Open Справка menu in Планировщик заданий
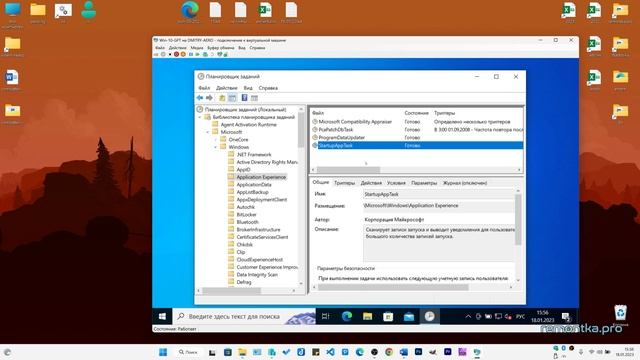 (268, 88)
